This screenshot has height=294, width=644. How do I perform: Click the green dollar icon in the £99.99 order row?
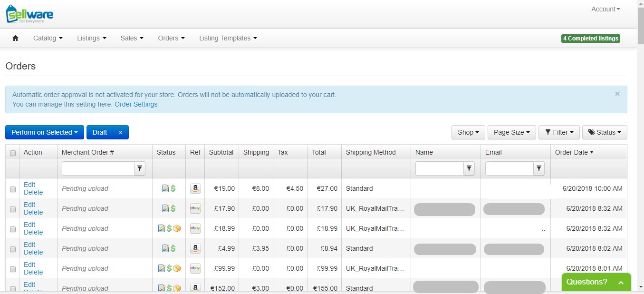point(169,268)
